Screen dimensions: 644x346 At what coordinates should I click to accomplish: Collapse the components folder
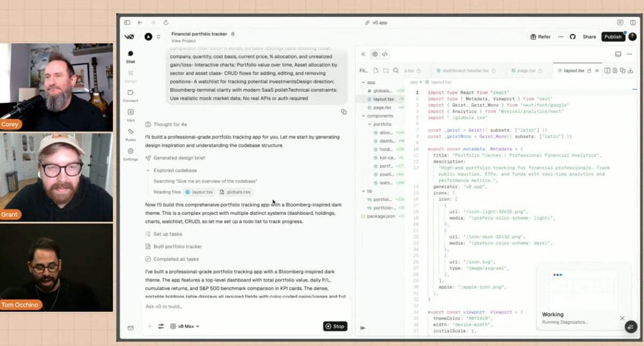pyautogui.click(x=364, y=116)
